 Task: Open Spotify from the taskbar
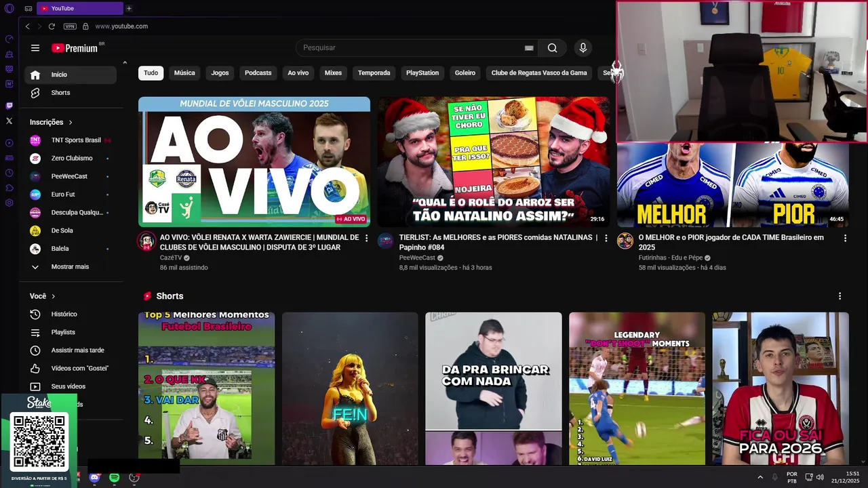tap(114, 478)
